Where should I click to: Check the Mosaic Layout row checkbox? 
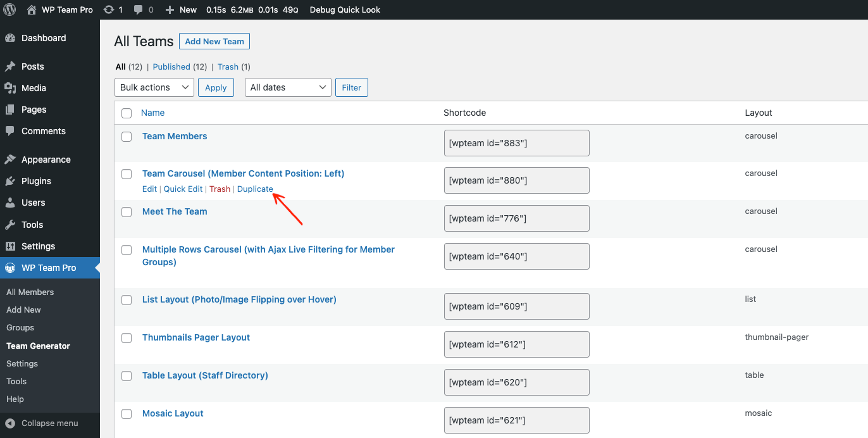pyautogui.click(x=126, y=413)
